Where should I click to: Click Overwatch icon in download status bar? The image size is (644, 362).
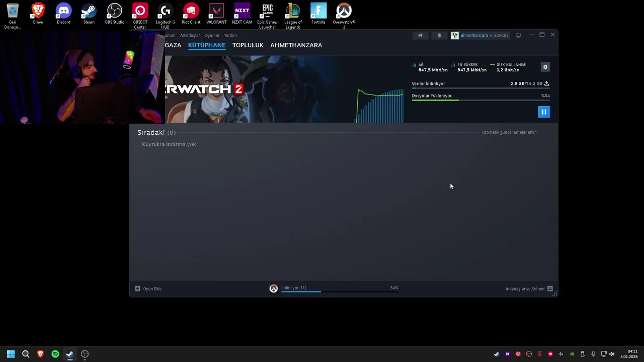[x=274, y=289]
